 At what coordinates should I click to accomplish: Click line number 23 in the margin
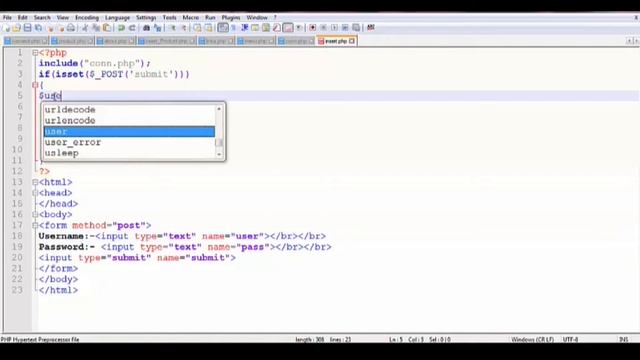point(17,290)
